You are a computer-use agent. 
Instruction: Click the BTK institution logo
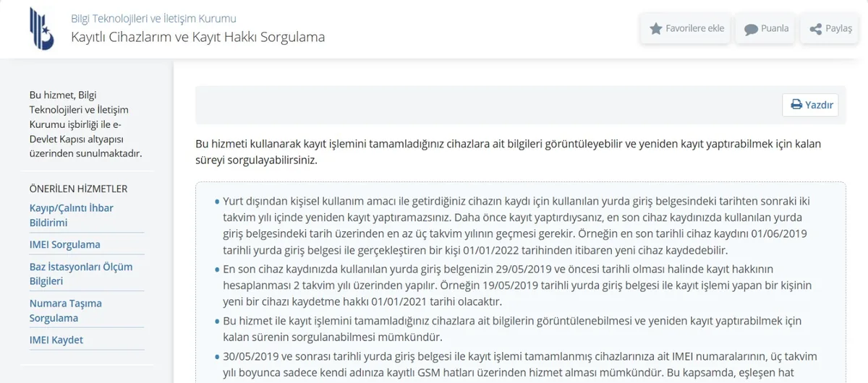[41, 29]
